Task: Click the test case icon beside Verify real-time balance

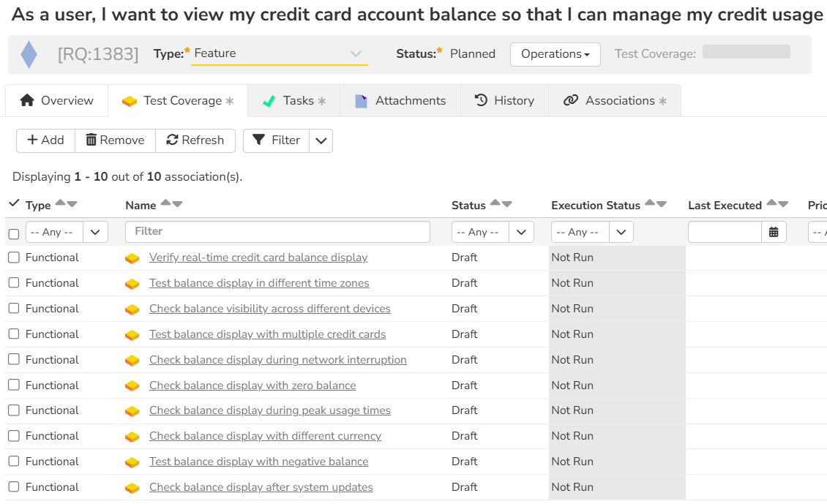Action: tap(132, 258)
